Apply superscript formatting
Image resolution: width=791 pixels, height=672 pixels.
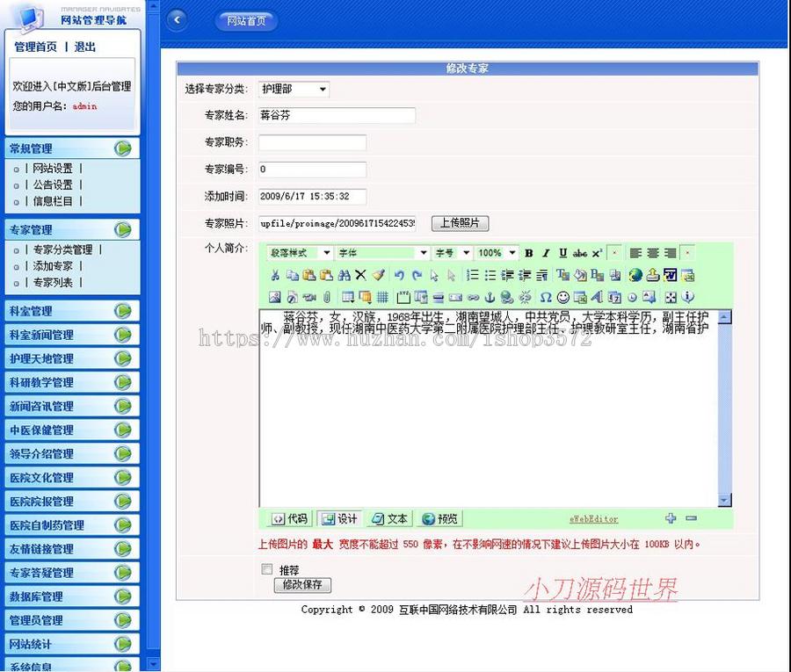598,253
